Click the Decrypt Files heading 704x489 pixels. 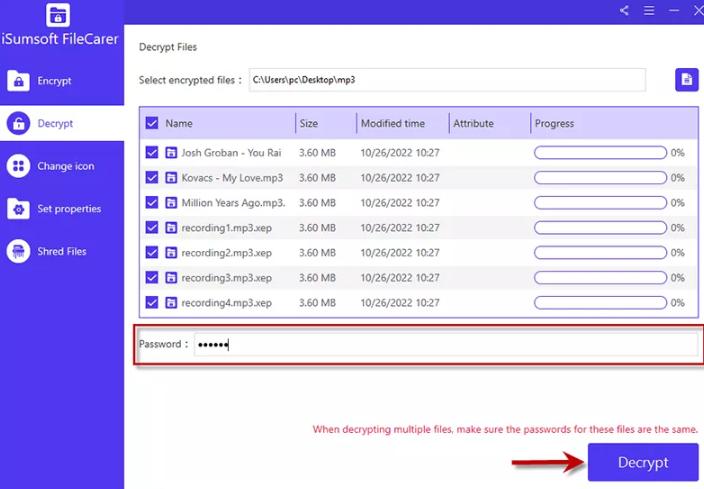click(x=168, y=47)
